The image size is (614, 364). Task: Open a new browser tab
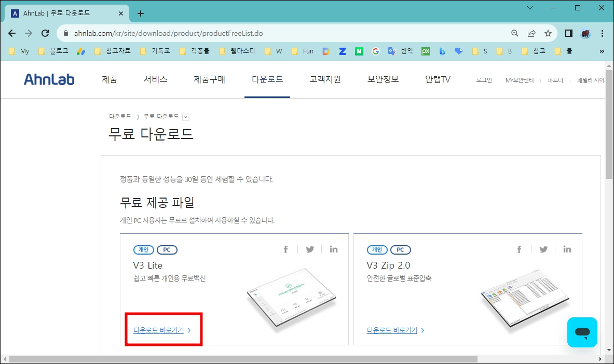[141, 13]
